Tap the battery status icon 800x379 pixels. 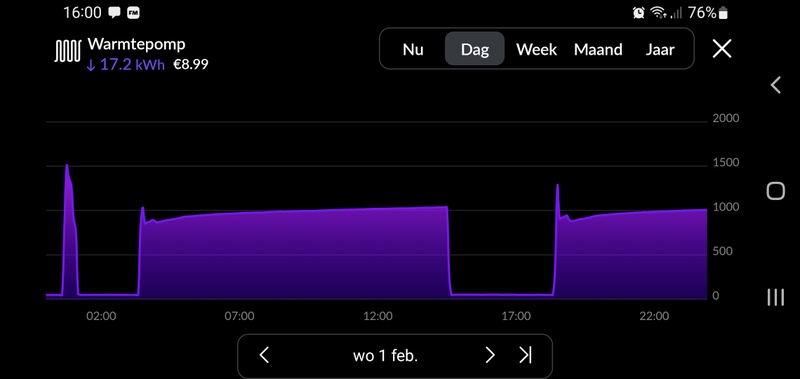723,13
